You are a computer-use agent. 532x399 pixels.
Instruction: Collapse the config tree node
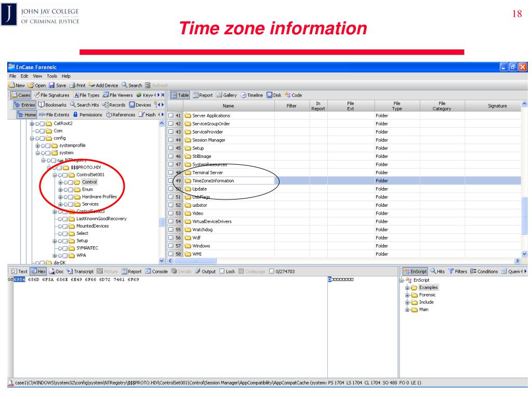[x=32, y=138]
